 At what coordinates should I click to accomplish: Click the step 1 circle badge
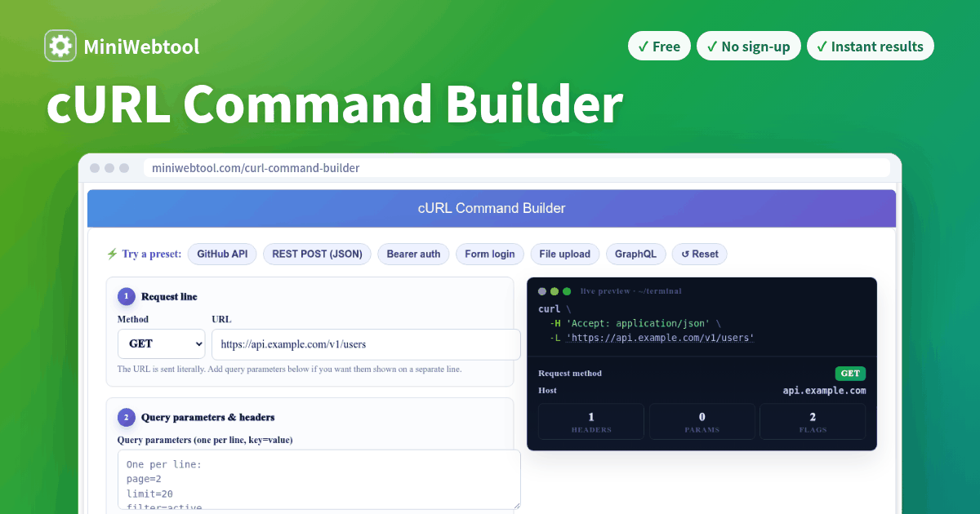126,297
